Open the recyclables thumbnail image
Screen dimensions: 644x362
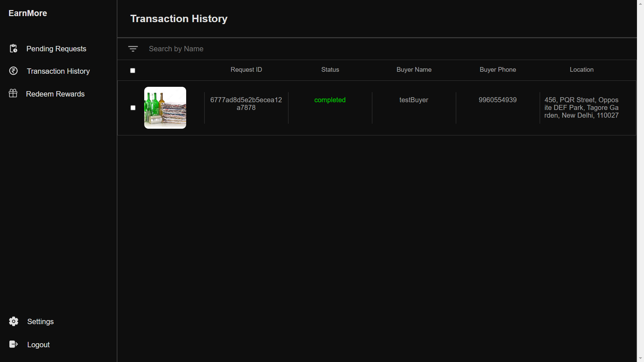tap(165, 108)
